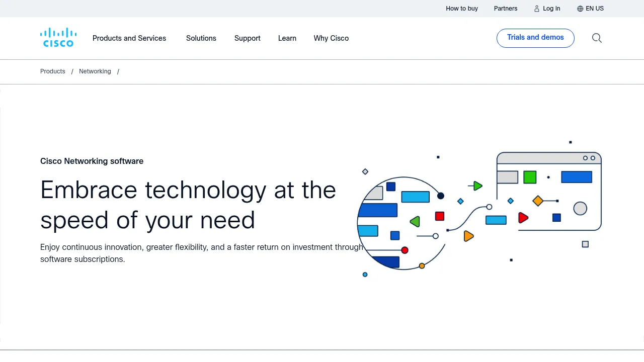Click the Cisco Networking software label

coord(92,161)
